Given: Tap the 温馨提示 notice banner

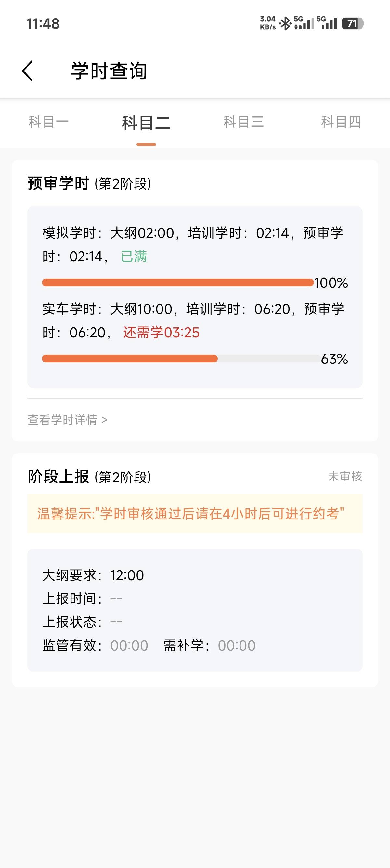Looking at the screenshot, I should click(x=195, y=514).
